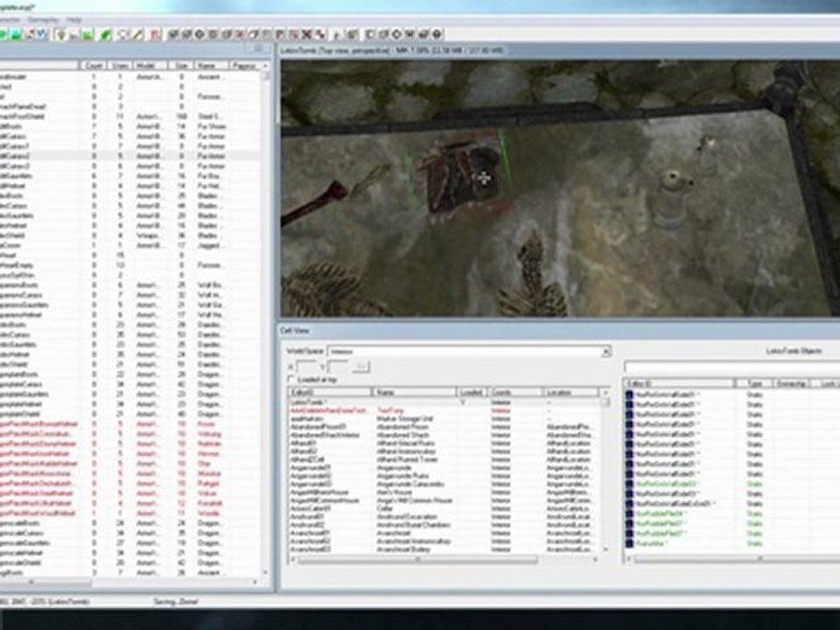
Task: Open the Help menu
Action: click(74, 20)
